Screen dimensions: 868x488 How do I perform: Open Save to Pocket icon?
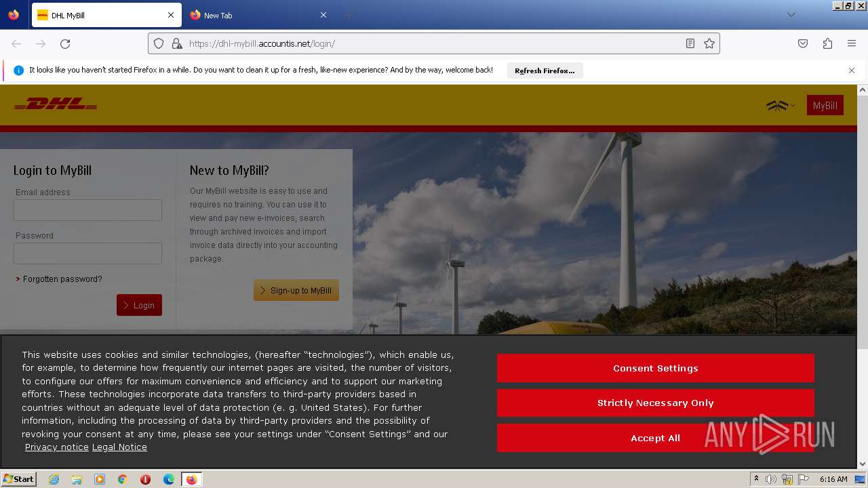pos(803,43)
